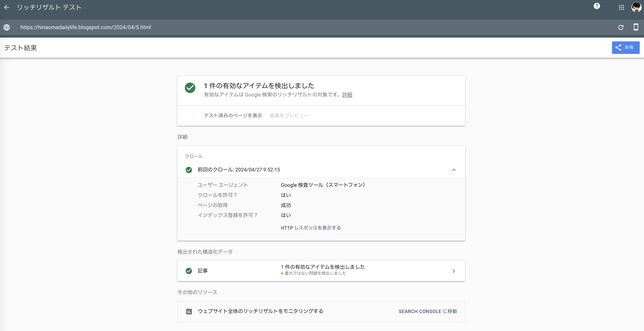Click the back arrow to return
This screenshot has height=331, width=644.
[x=6, y=7]
